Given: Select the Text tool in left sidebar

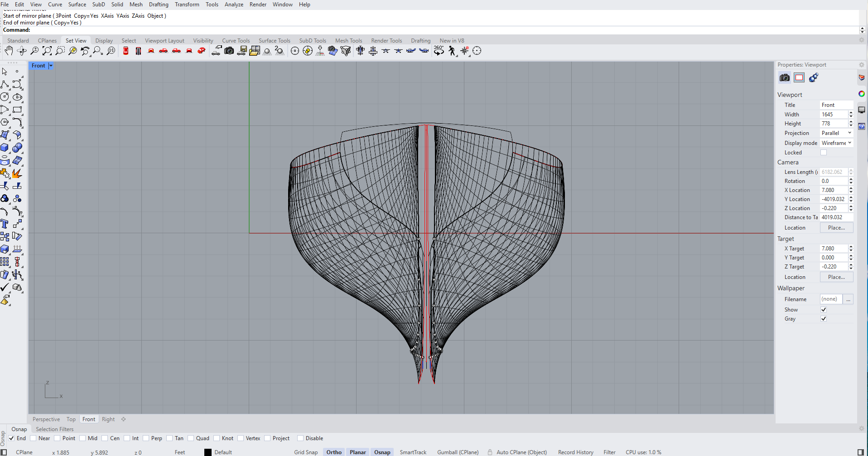Looking at the screenshot, I should pos(5,224).
